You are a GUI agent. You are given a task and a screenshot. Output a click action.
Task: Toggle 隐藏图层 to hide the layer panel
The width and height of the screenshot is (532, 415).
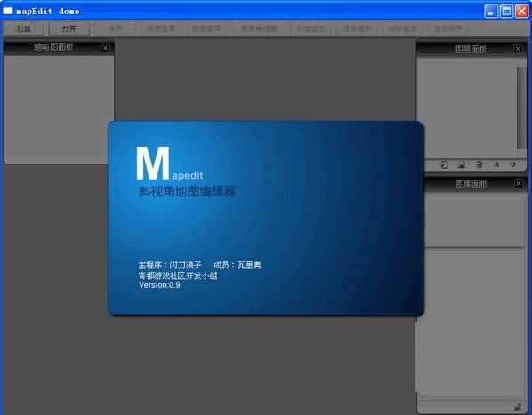point(161,28)
